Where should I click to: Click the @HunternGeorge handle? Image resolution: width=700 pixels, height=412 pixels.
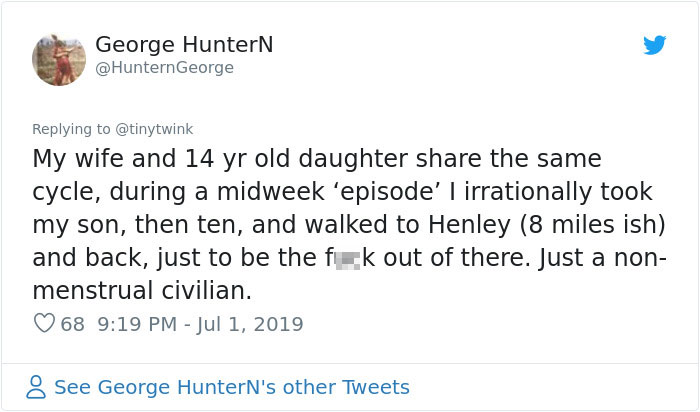coord(164,68)
